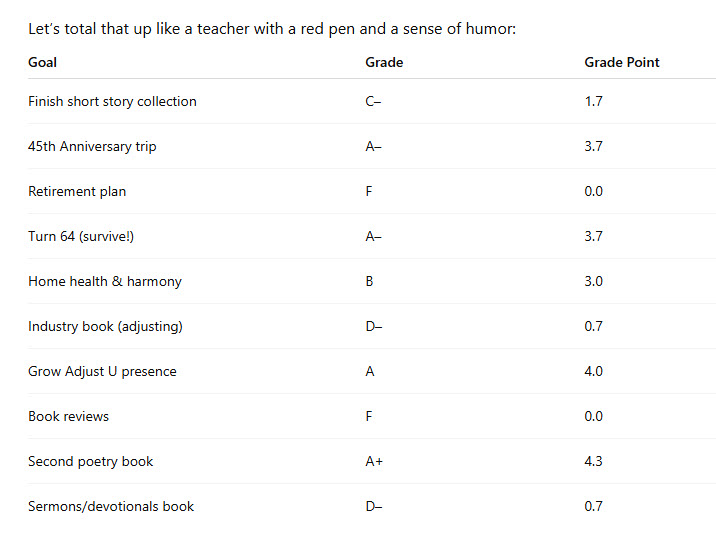Click the Retirement plan goal text
The height and width of the screenshot is (549, 716).
click(77, 191)
